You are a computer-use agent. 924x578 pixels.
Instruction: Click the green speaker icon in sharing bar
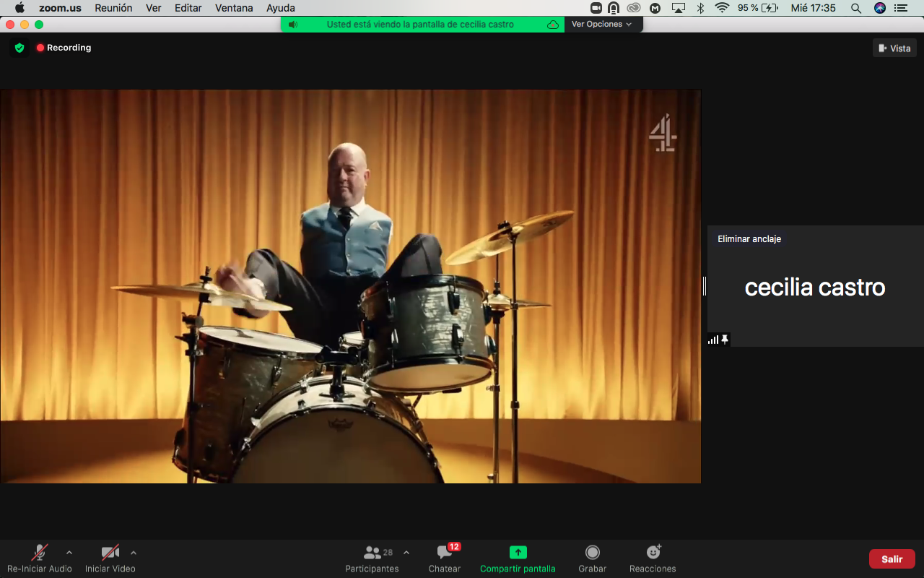(x=292, y=25)
